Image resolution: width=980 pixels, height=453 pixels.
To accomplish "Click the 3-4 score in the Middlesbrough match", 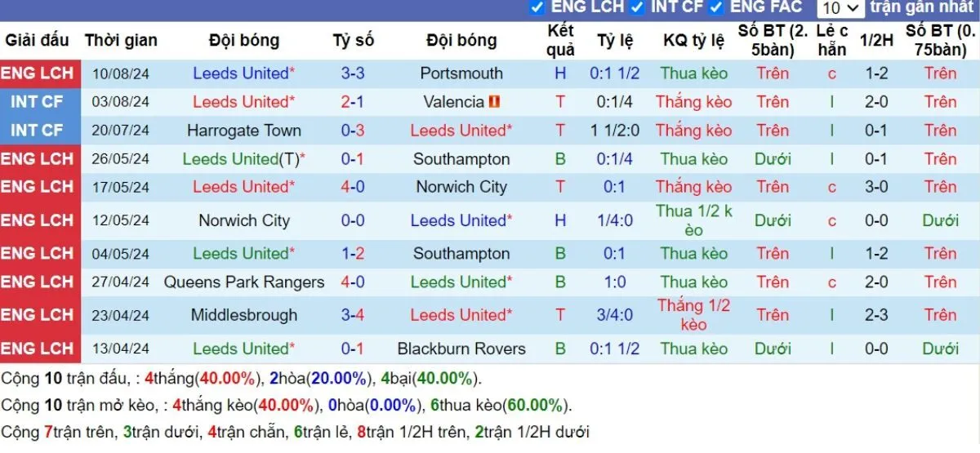I will pyautogui.click(x=353, y=315).
